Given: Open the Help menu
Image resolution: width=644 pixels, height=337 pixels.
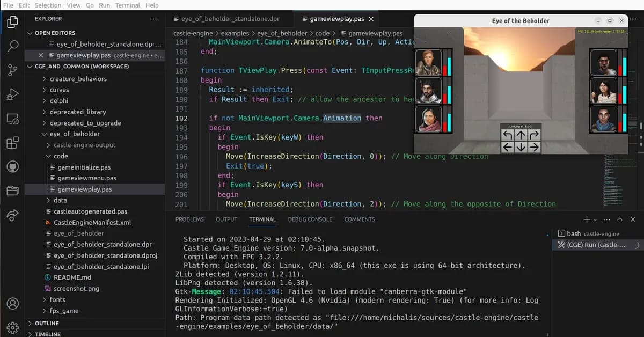Looking at the screenshot, I should (152, 5).
